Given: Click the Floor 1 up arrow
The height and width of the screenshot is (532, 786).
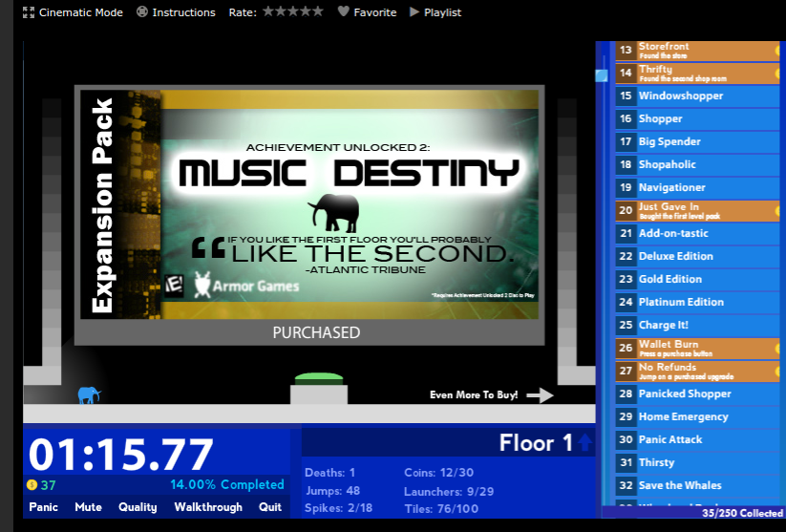Looking at the screenshot, I should [584, 442].
